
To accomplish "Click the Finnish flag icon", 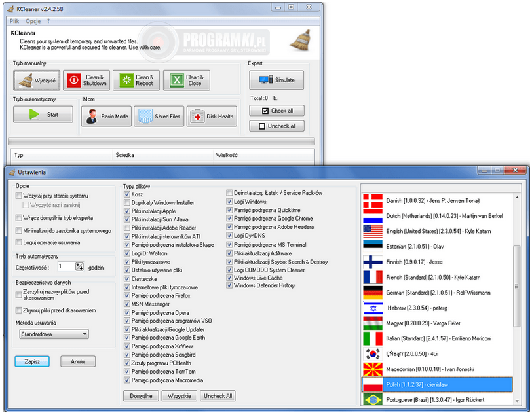I will click(373, 262).
